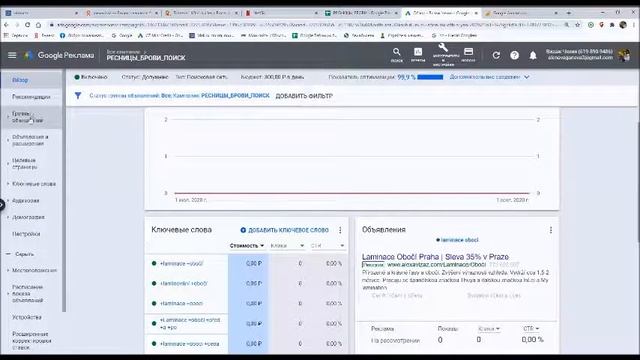This screenshot has width=640, height=360.
Task: Toggle status dot of third keyword row
Action: [154, 303]
